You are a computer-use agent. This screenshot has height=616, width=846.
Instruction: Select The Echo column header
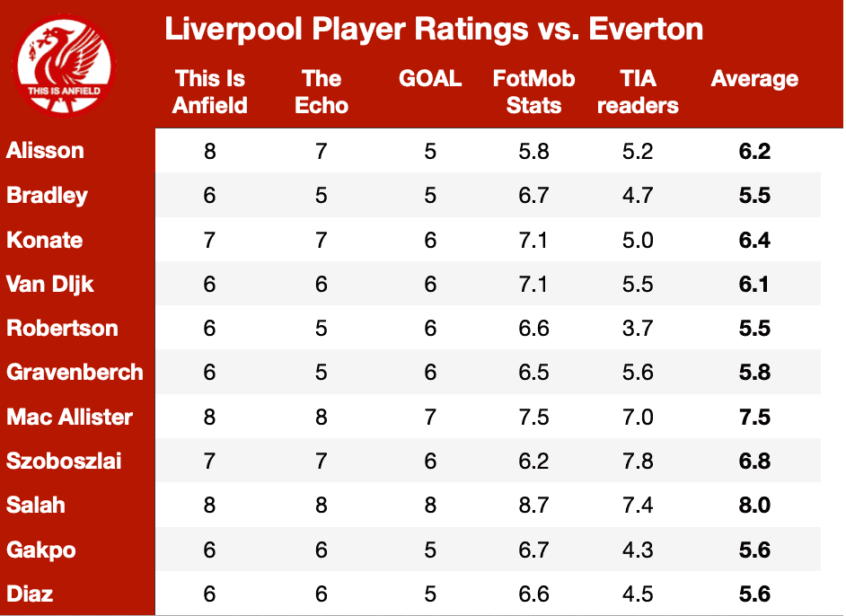point(322,92)
